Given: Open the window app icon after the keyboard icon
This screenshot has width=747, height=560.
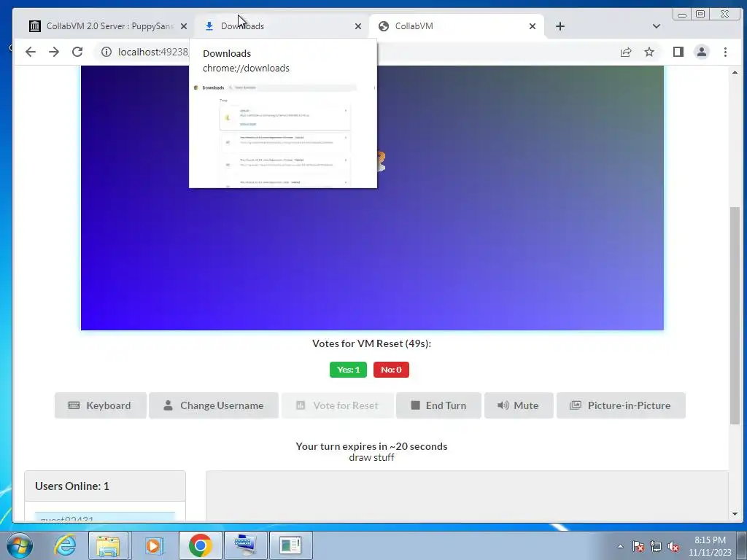Looking at the screenshot, I should (290, 545).
